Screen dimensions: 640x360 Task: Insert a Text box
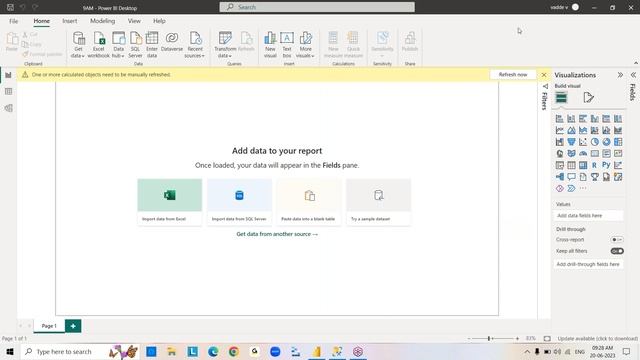tap(287, 45)
